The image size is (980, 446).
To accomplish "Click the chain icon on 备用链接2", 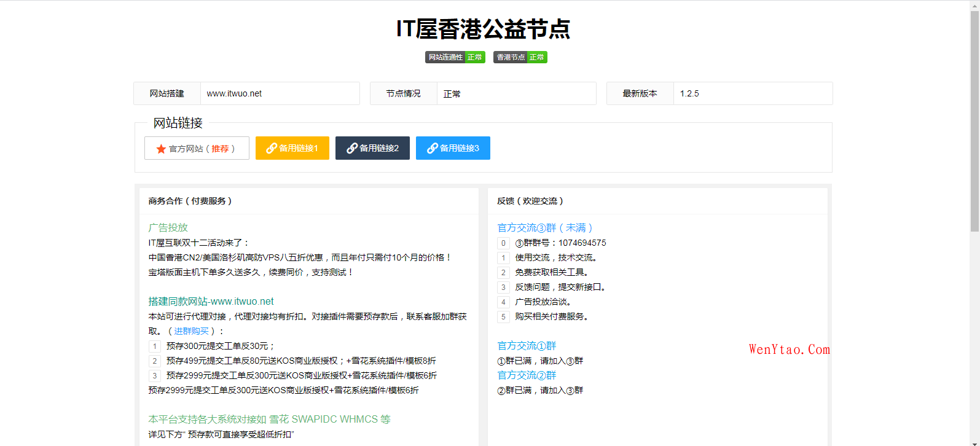I will (352, 148).
